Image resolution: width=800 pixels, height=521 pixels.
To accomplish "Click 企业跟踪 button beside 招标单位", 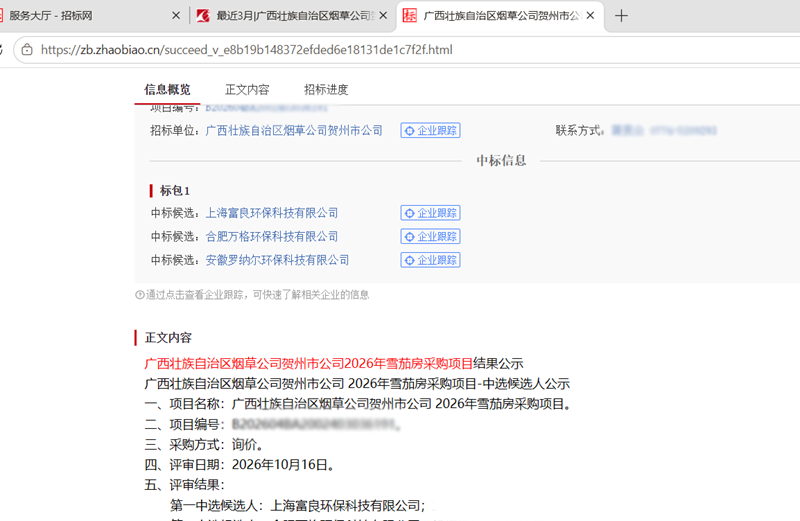I will 431,131.
